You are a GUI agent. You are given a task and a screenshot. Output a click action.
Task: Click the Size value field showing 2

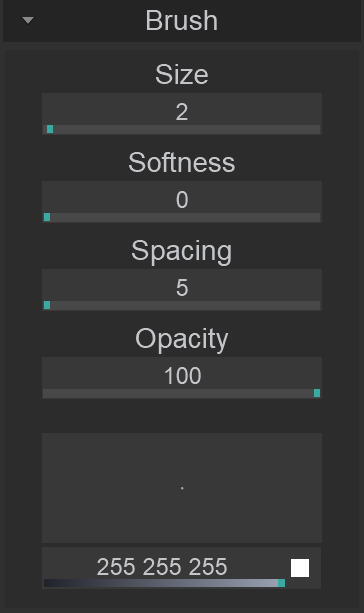(182, 109)
